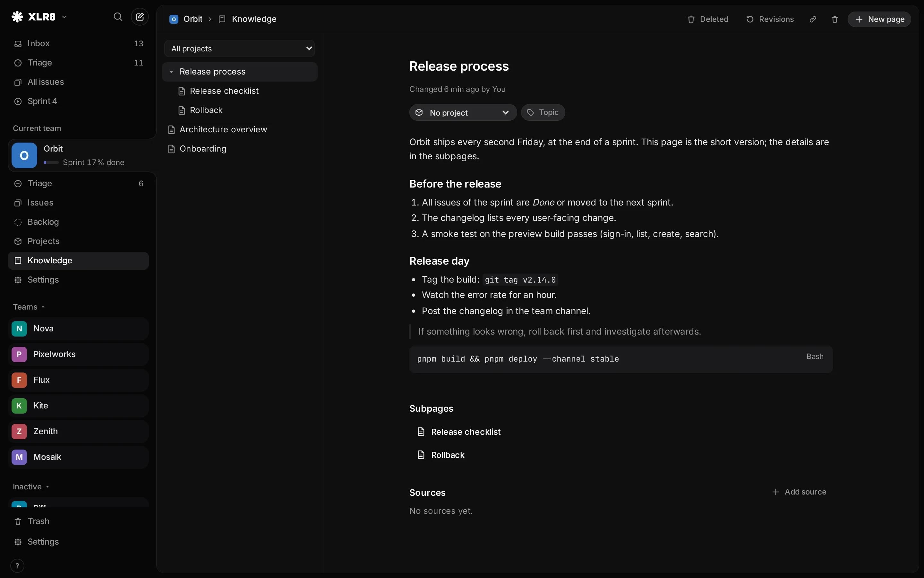Switch to the Nova team
924x578 pixels.
pyautogui.click(x=78, y=329)
